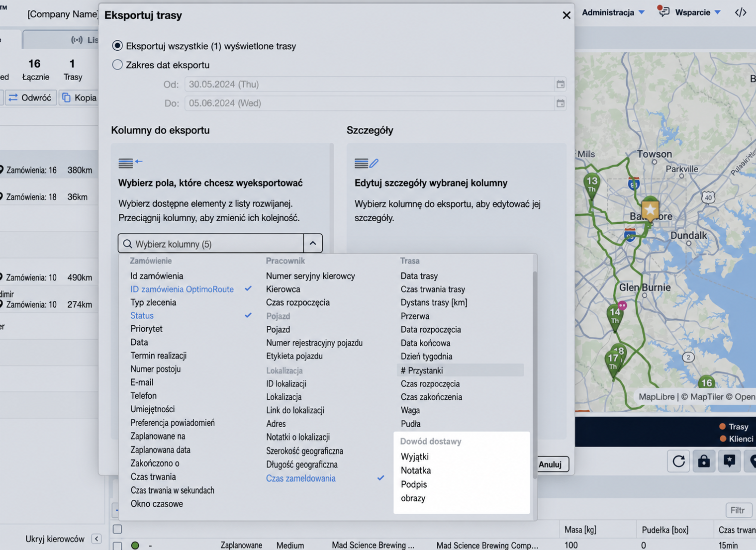This screenshot has width=756, height=550.
Task: Click the Kopia copy icon
Action: coord(66,97)
